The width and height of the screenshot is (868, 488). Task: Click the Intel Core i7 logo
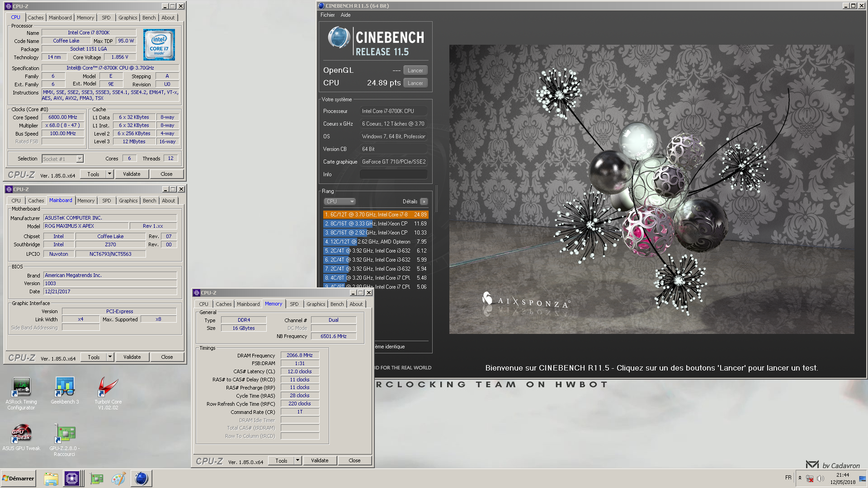point(159,45)
